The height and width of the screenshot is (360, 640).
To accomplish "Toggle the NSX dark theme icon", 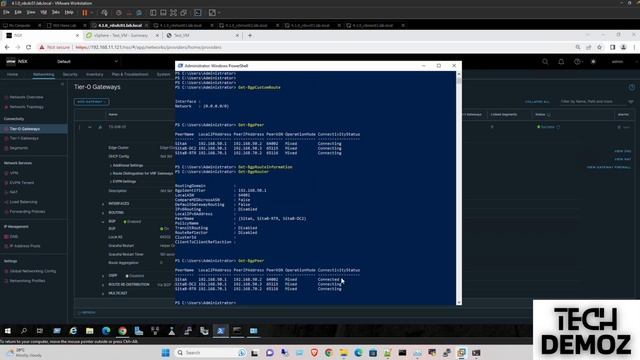I will click(593, 62).
